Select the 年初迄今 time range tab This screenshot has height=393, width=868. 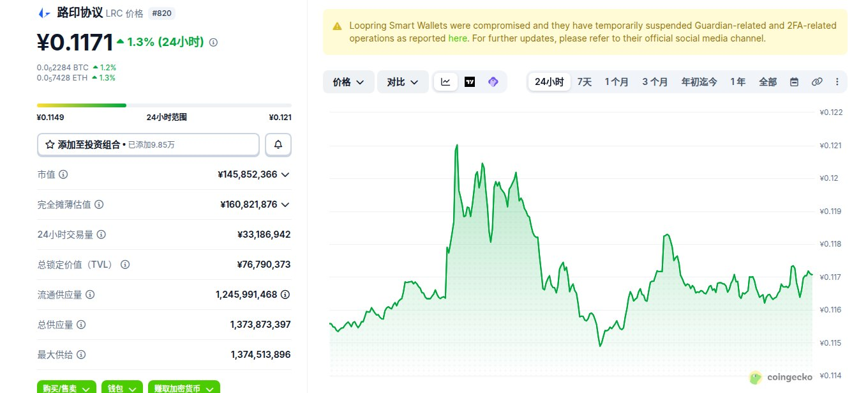(x=699, y=82)
